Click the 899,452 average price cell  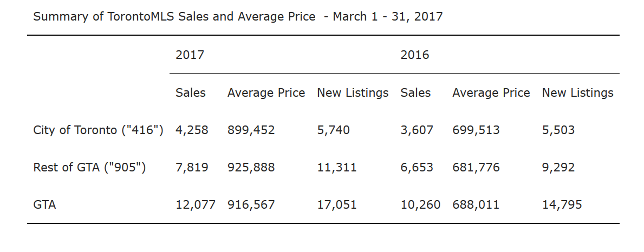[251, 130]
